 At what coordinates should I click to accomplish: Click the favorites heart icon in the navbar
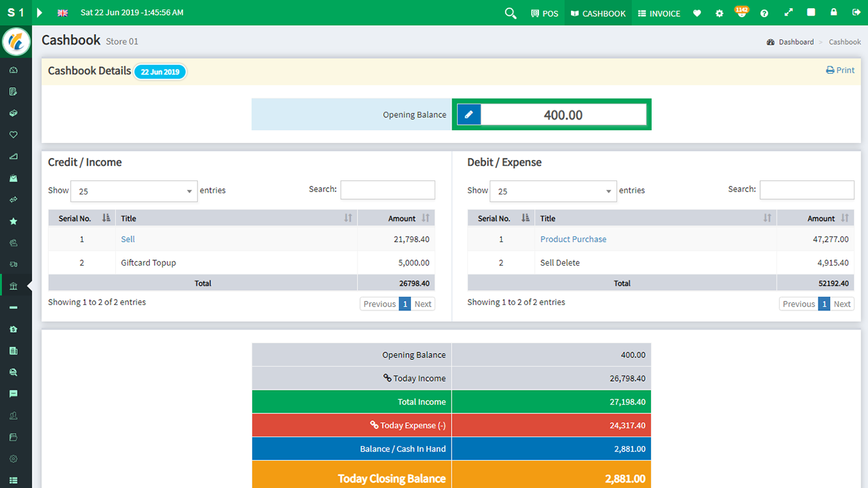[696, 12]
